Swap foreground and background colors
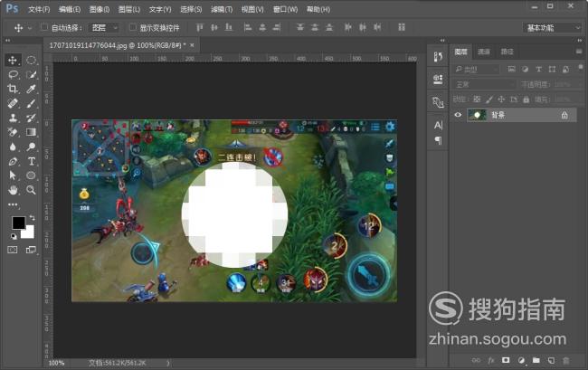 point(32,217)
